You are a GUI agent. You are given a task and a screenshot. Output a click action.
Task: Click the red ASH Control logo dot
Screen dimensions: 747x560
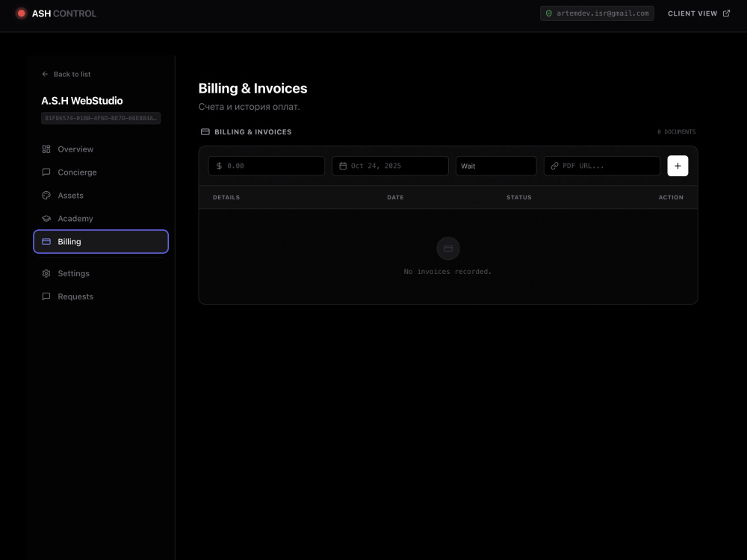(x=21, y=13)
